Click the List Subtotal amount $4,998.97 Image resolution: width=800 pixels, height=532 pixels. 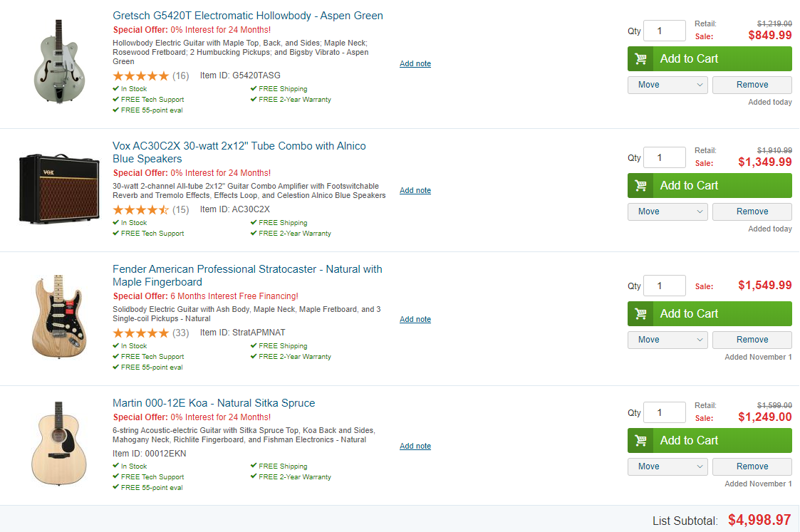(759, 521)
